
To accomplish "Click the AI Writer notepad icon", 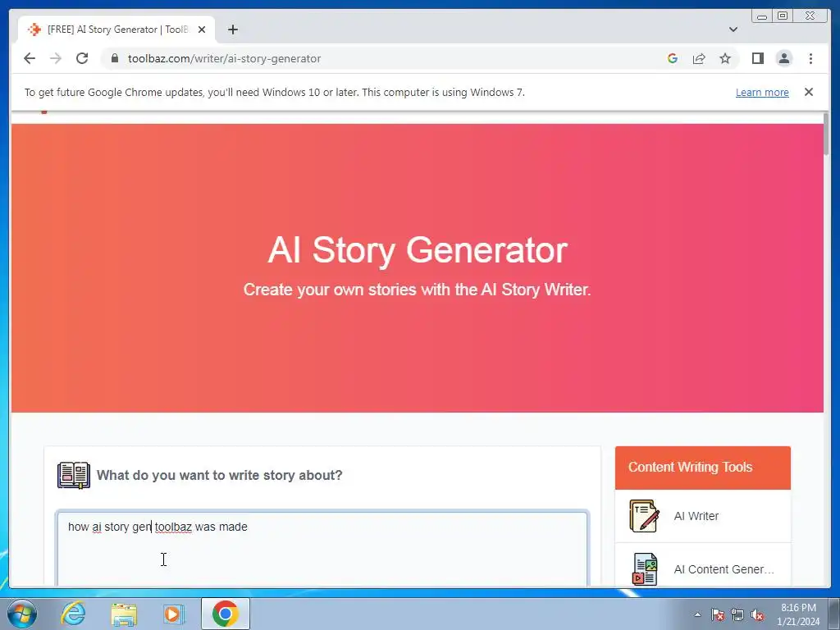I will tap(644, 516).
